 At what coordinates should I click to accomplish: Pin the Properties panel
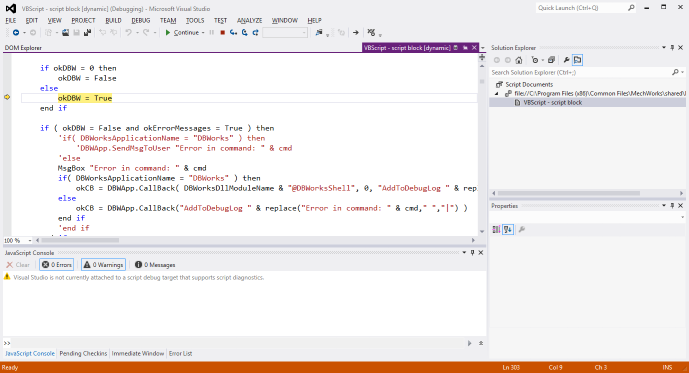click(x=672, y=206)
